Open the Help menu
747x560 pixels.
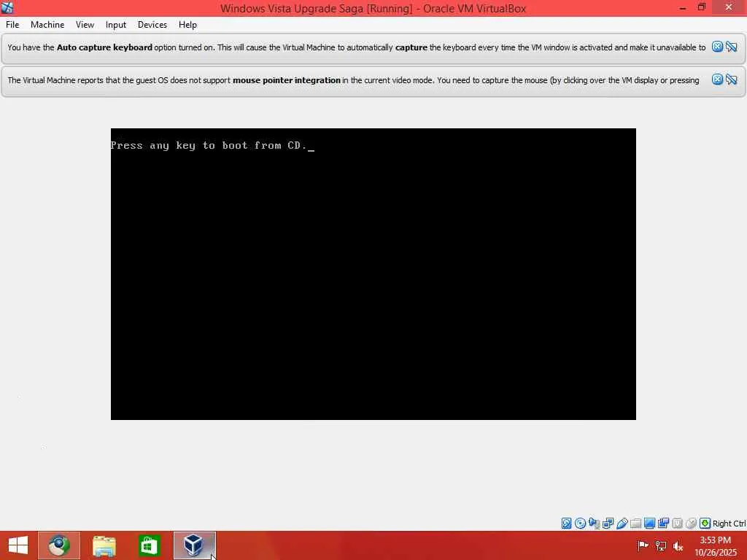click(x=187, y=25)
